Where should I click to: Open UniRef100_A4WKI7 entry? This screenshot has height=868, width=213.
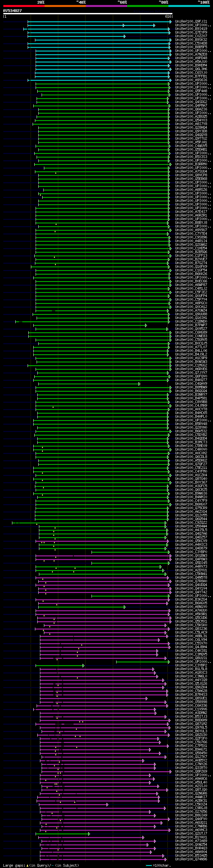[x=191, y=797]
